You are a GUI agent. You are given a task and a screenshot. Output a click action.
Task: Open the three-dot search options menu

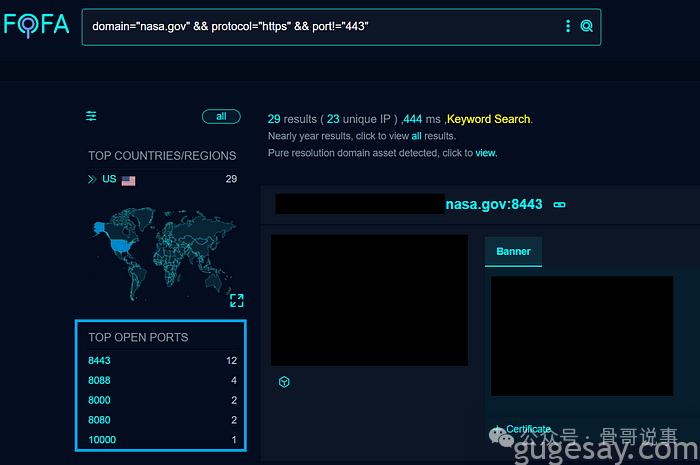coord(568,26)
